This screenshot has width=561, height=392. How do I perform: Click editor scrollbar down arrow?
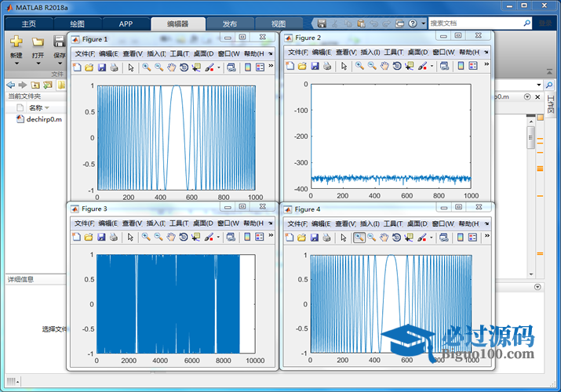point(531,274)
